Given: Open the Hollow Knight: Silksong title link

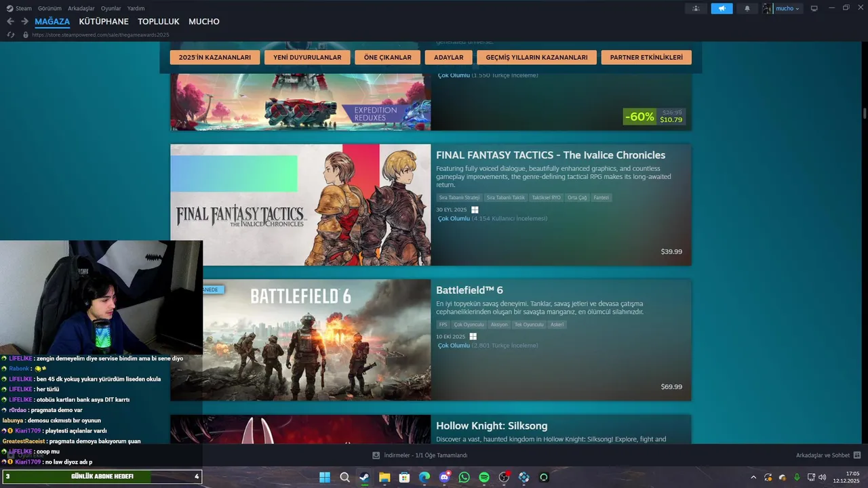Looking at the screenshot, I should pos(492,426).
